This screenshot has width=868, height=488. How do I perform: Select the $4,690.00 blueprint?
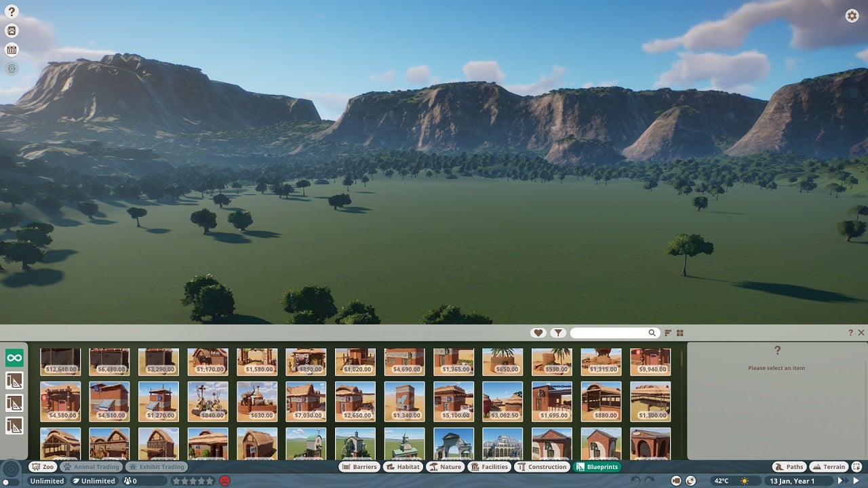point(405,362)
